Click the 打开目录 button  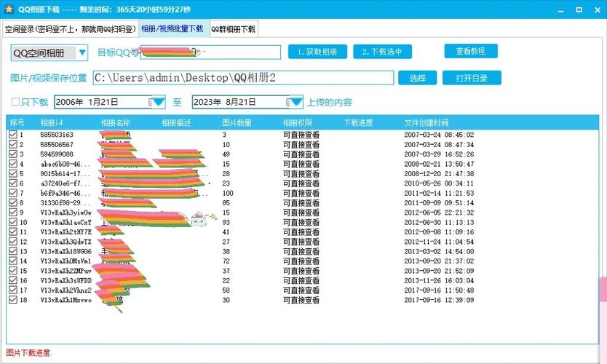click(472, 78)
